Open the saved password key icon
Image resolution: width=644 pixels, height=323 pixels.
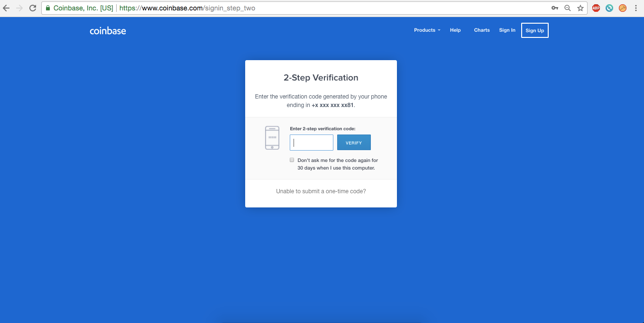(x=554, y=8)
